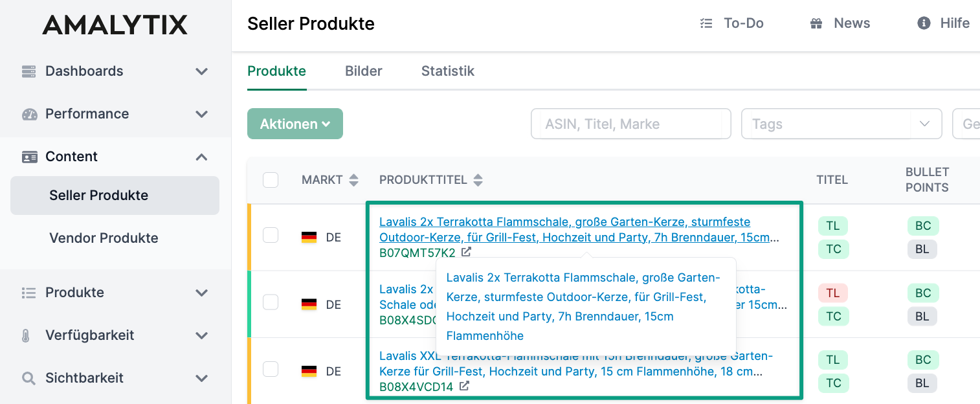
Task: Click the TITEL column header
Action: point(832,180)
